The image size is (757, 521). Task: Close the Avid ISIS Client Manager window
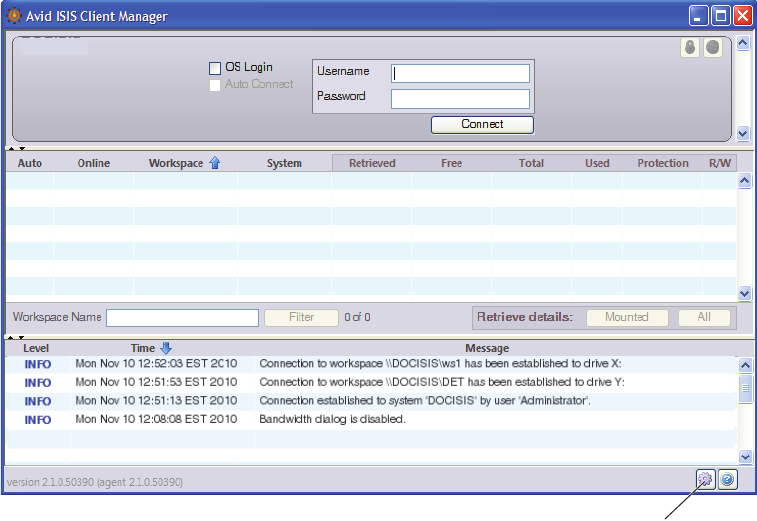pos(743,16)
